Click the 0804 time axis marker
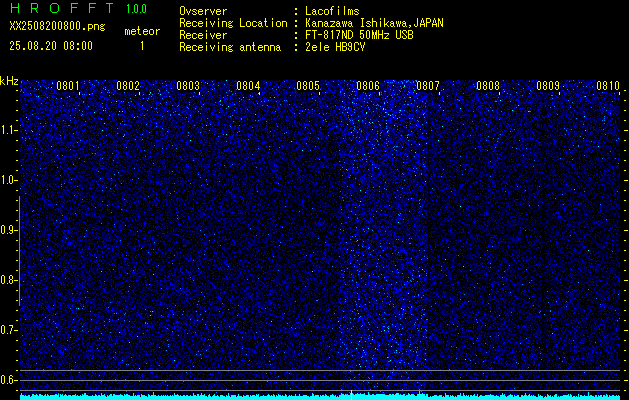Image resolution: width=629 pixels, height=400 pixels. coord(248,86)
